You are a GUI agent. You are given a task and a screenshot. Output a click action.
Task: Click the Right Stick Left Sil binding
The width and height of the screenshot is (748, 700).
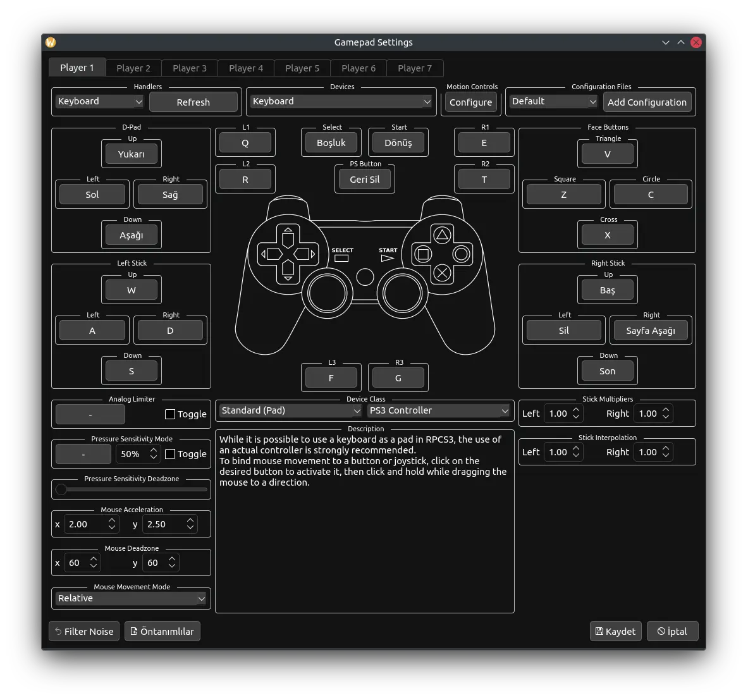point(564,331)
